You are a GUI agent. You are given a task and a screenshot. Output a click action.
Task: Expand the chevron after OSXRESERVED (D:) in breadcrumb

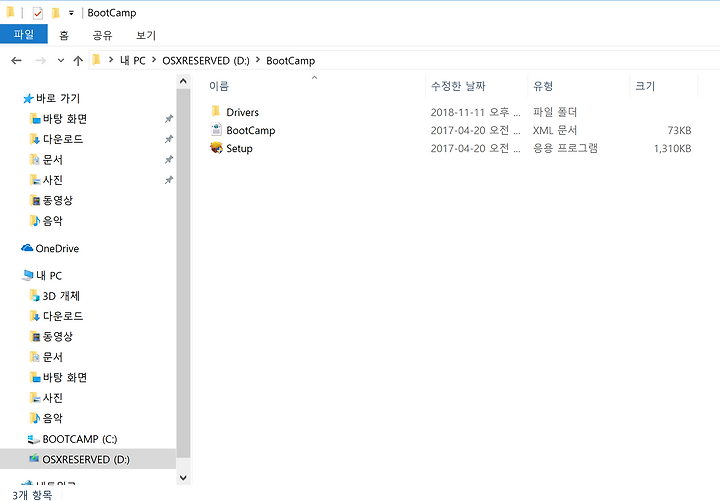(258, 60)
